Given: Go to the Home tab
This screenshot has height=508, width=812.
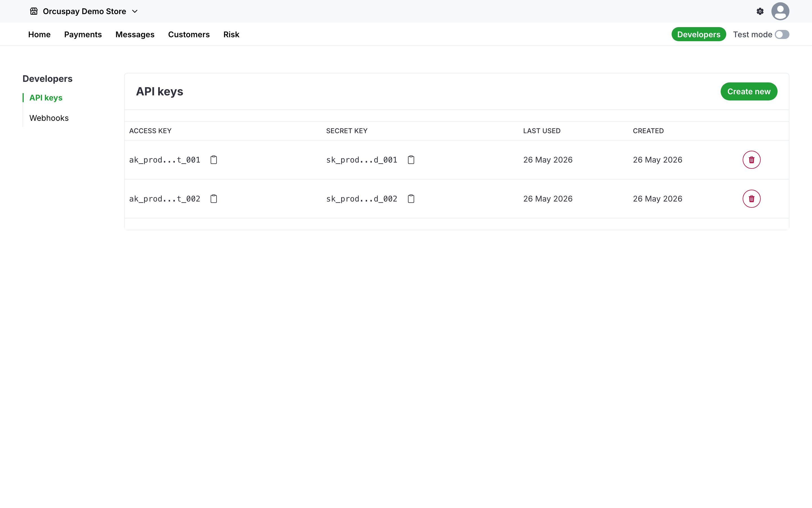Looking at the screenshot, I should 39,35.
